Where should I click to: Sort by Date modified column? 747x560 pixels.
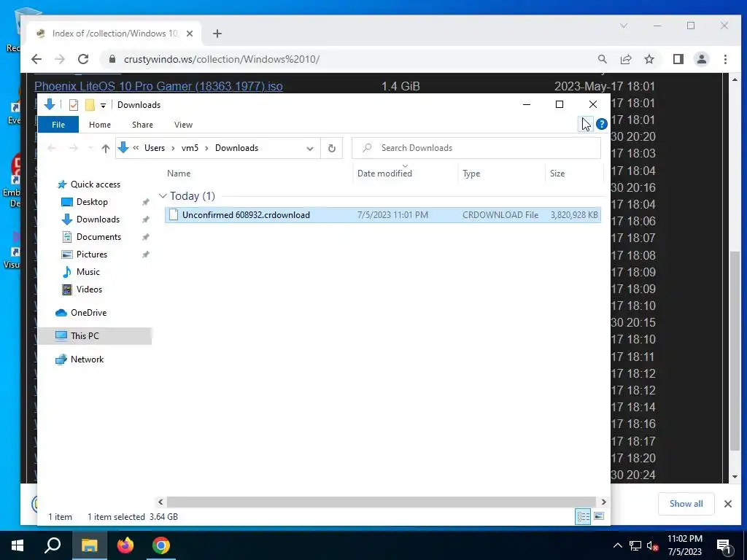[x=384, y=174]
